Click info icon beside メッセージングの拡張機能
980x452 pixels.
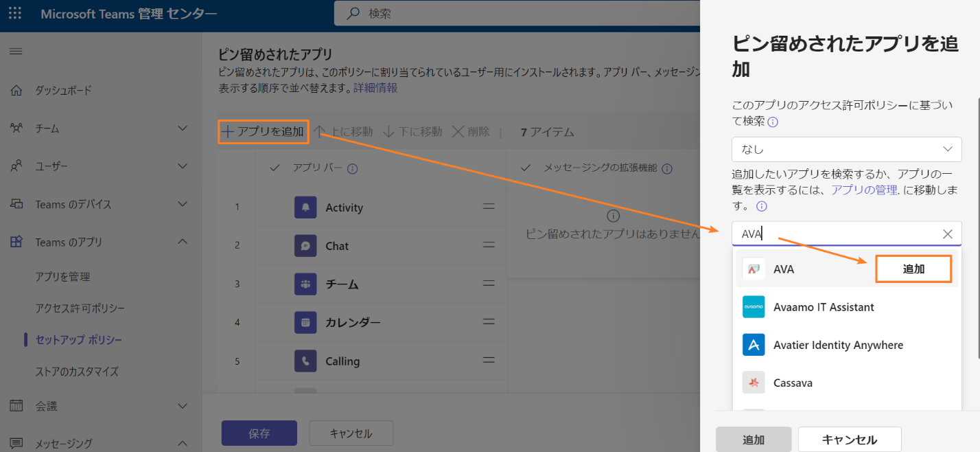[x=666, y=168]
